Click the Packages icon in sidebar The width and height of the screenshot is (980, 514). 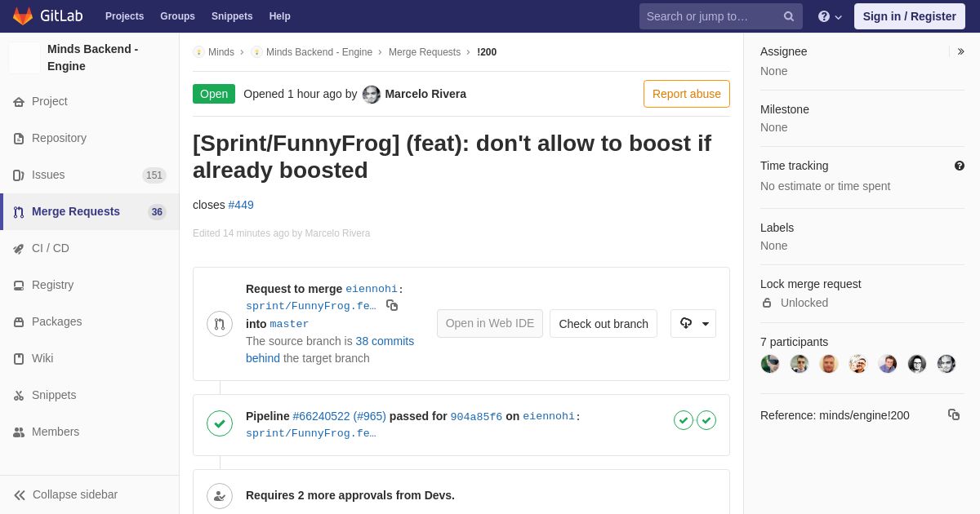(x=19, y=322)
